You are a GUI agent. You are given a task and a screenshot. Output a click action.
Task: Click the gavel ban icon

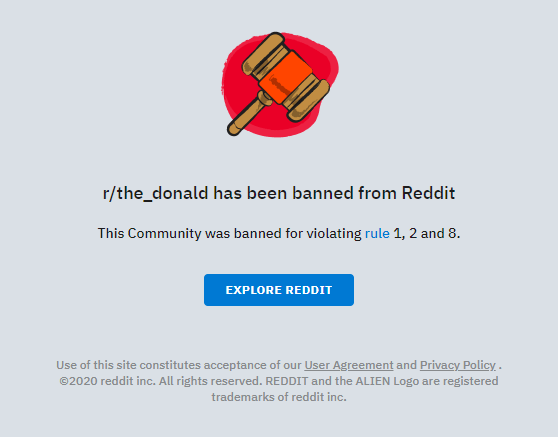[x=280, y=84]
